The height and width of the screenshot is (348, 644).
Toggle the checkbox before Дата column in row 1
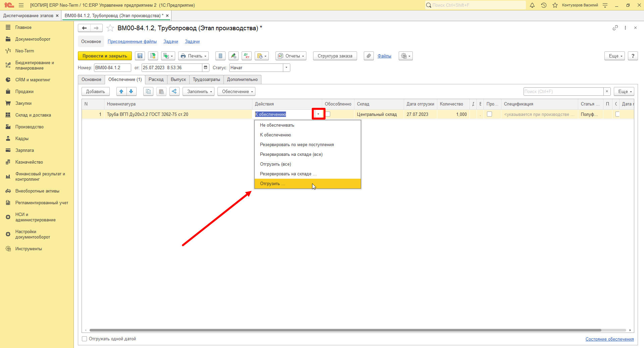(617, 114)
